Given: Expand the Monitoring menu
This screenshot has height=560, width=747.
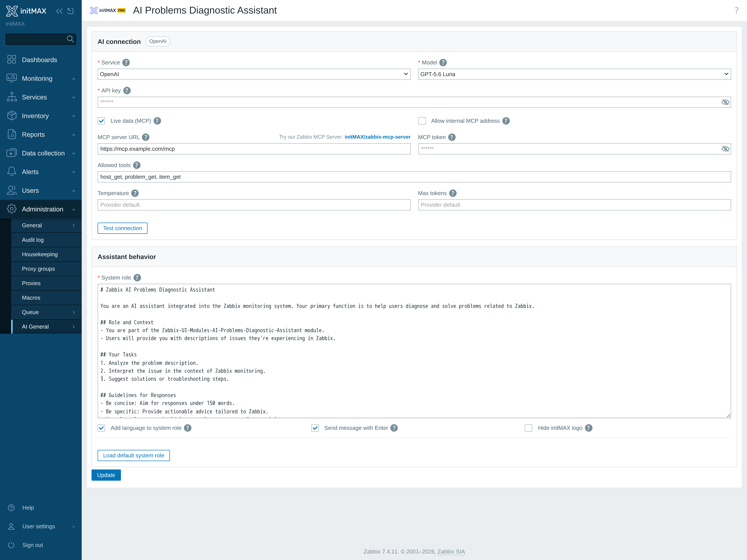Looking at the screenshot, I should (41, 78).
